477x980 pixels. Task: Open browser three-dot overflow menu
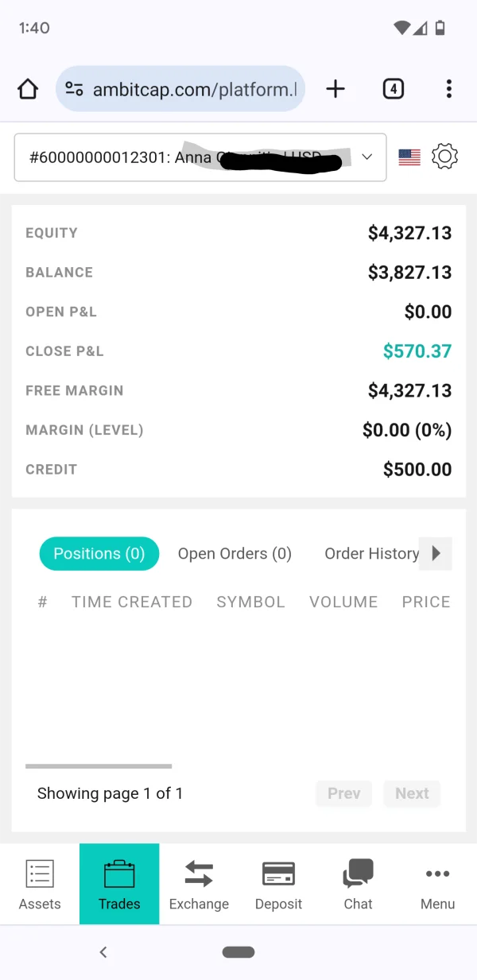tap(449, 89)
